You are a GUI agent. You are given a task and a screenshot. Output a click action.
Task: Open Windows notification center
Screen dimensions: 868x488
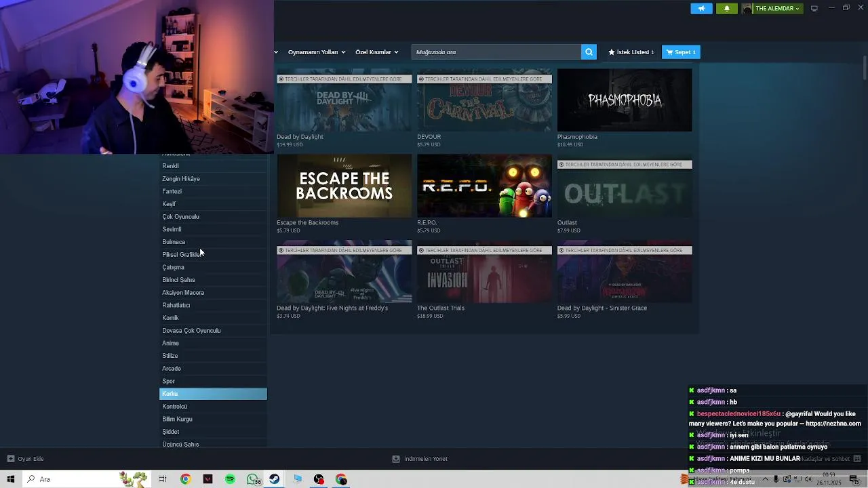tap(854, 479)
